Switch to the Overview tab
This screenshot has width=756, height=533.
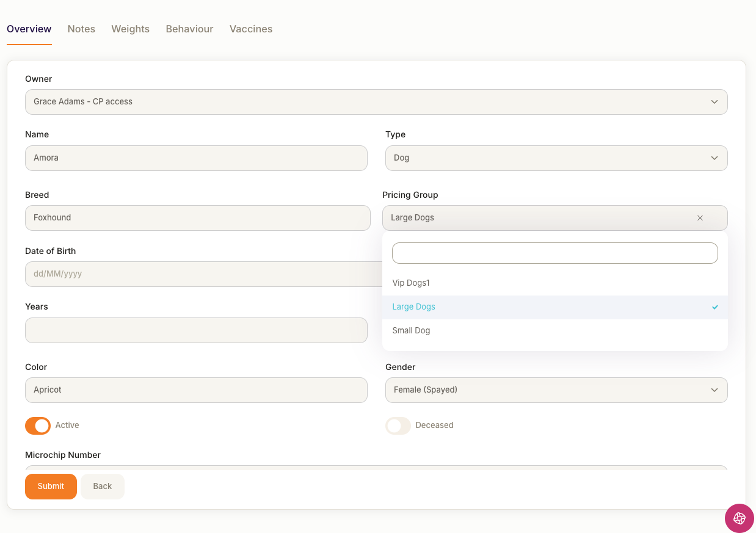point(29,29)
